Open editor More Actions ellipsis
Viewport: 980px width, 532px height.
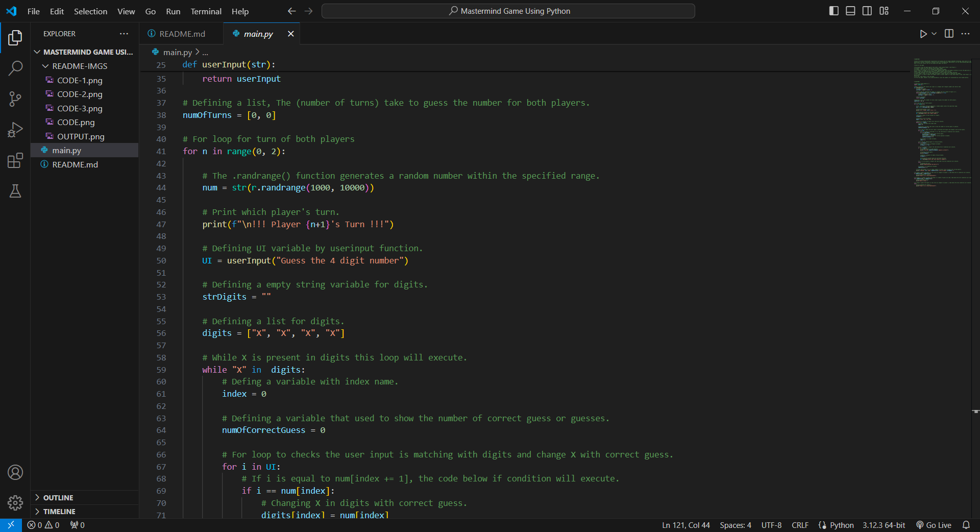point(965,34)
